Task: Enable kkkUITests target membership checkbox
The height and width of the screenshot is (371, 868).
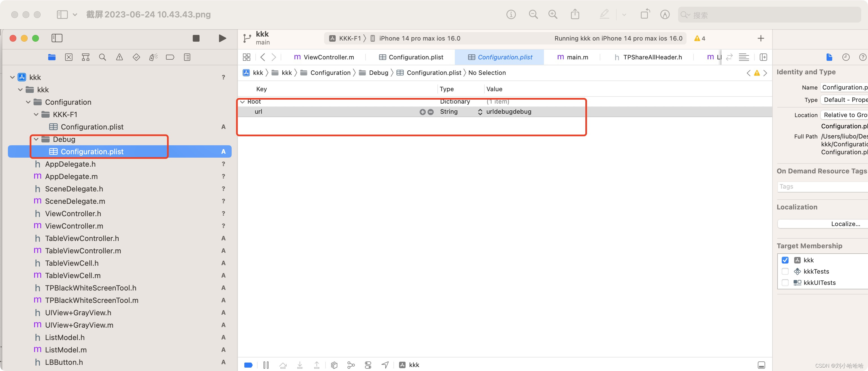Action: point(785,283)
